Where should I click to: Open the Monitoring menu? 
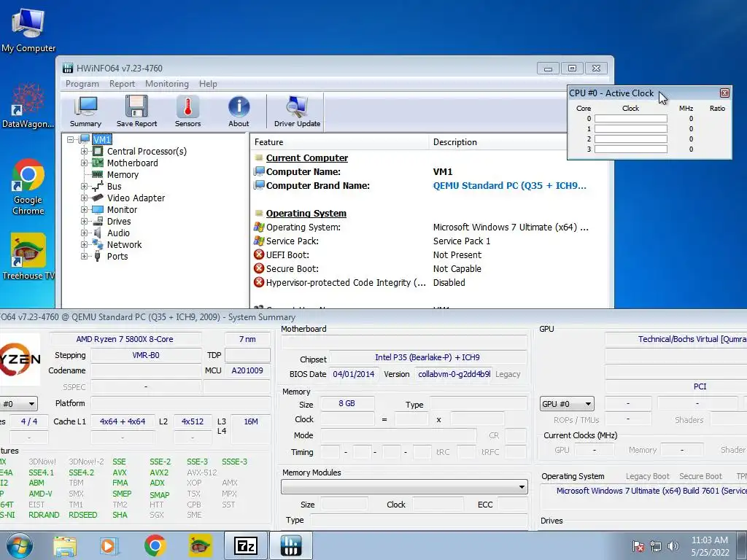tap(167, 84)
